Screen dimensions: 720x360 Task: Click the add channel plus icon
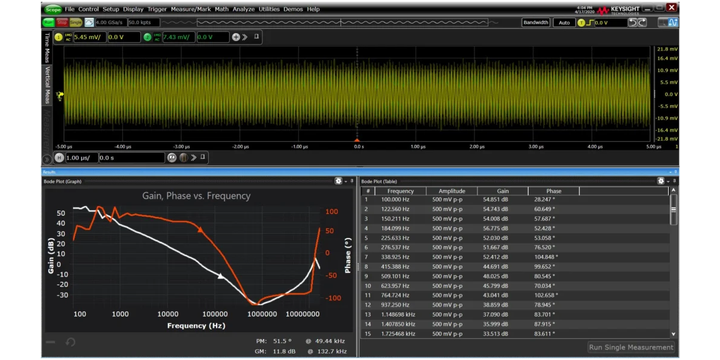click(236, 37)
